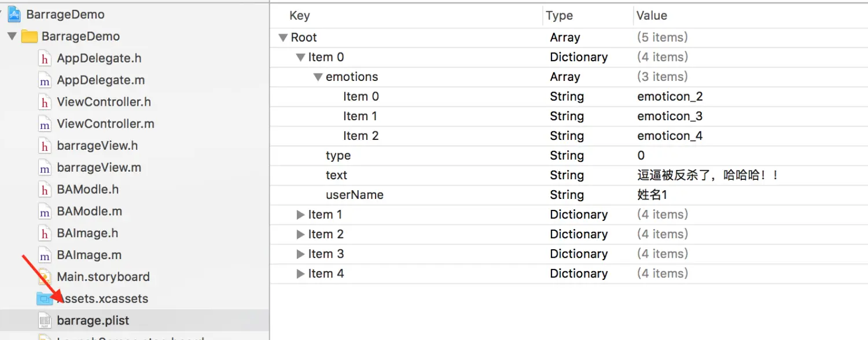Select the userName key row
This screenshot has height=340, width=868.
point(354,195)
